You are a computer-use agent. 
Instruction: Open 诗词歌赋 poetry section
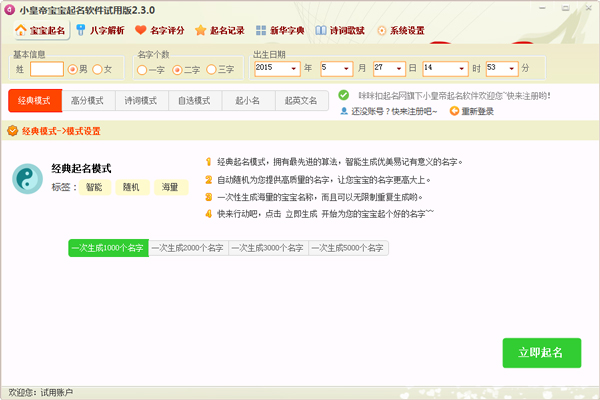pos(340,30)
